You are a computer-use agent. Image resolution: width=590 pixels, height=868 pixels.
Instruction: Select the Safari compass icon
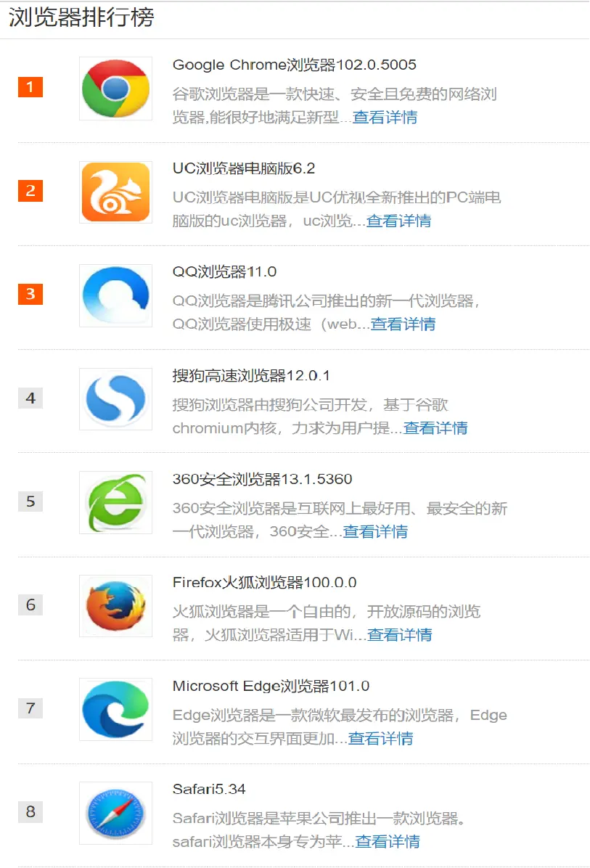[115, 813]
